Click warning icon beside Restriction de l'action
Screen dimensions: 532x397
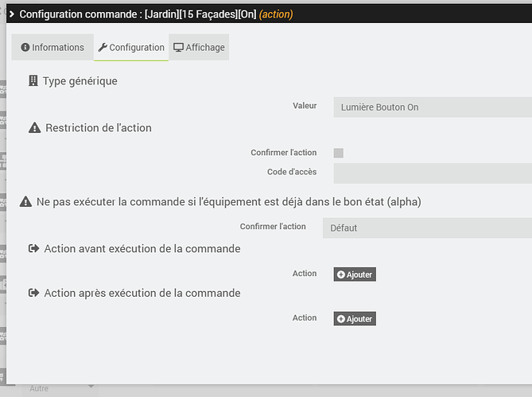tap(34, 128)
